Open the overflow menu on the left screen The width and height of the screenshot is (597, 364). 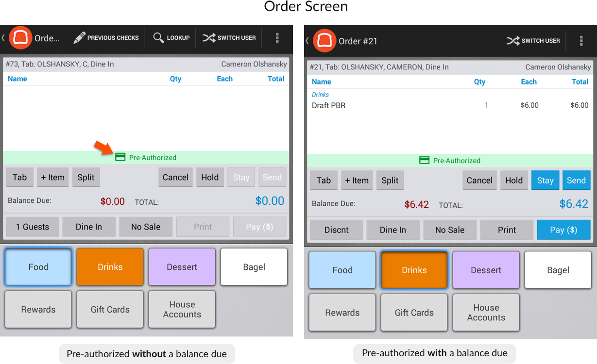[277, 37]
